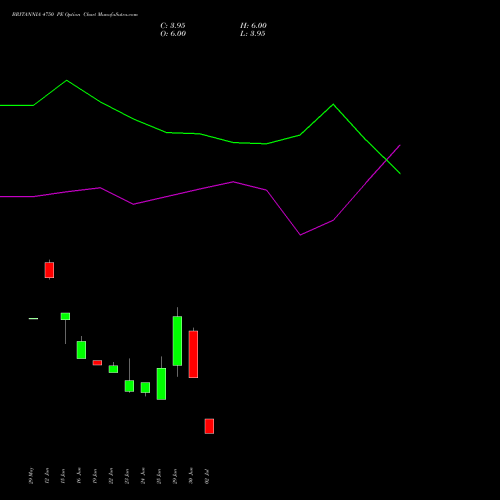500x500 pixels.
Task: Select the close value C: 3.95
Action: coord(173,26)
